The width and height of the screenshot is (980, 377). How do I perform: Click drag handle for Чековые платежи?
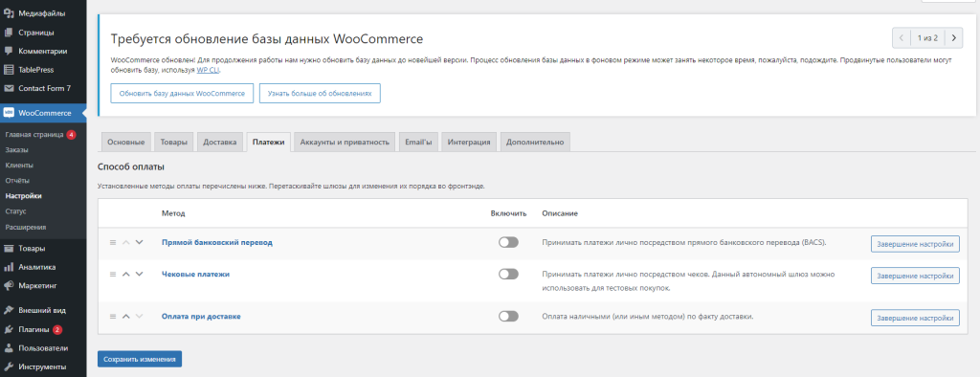(113, 274)
